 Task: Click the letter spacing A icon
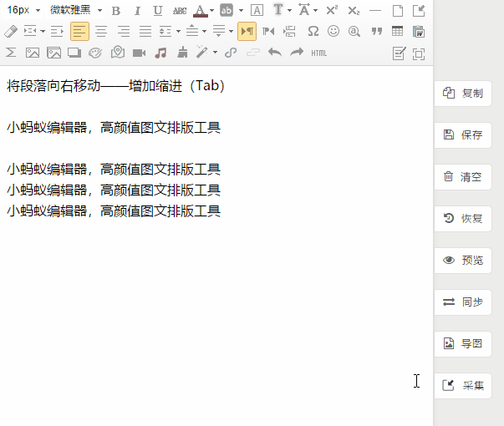304,10
